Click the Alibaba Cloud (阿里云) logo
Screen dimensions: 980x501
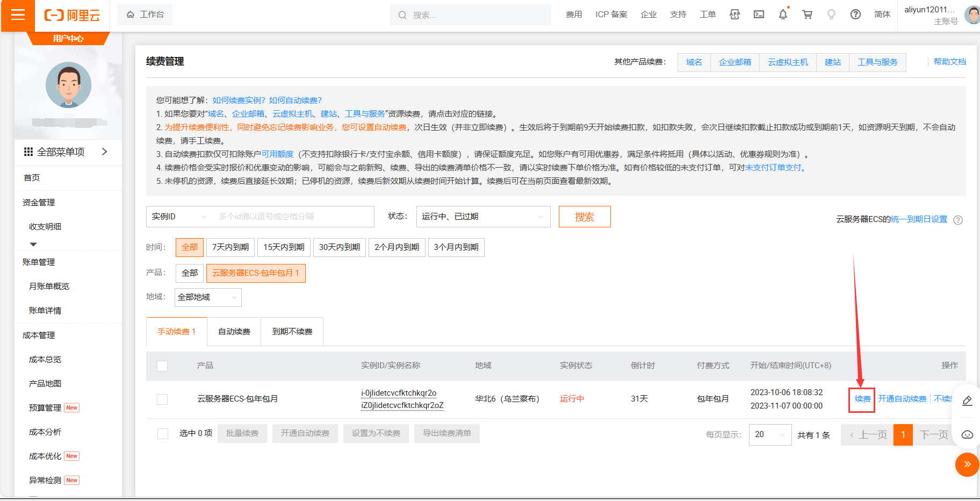click(72, 15)
